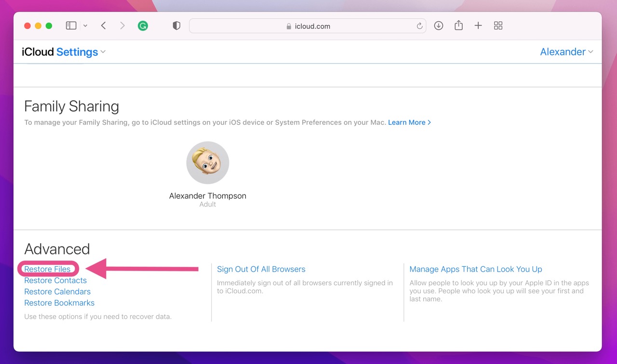Open the Alexander account menu
Viewport: 617px width, 364px height.
coord(566,52)
